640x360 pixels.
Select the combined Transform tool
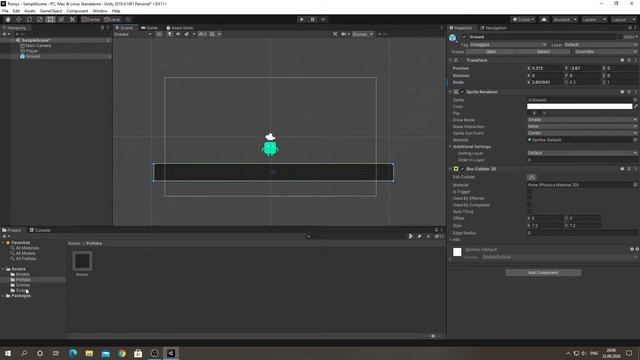(x=61, y=19)
